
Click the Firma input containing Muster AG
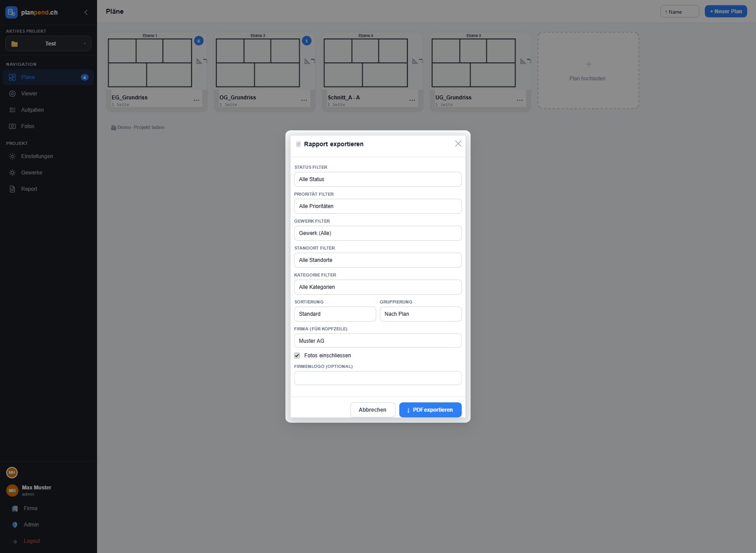(x=378, y=341)
